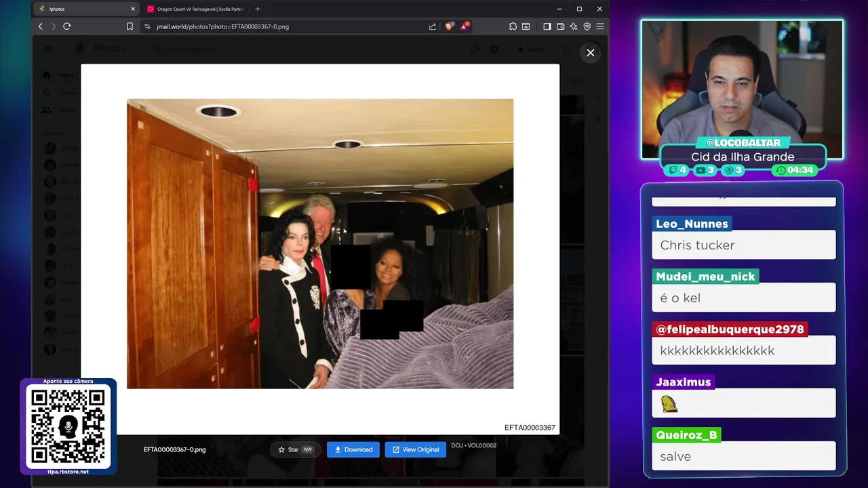This screenshot has width=868, height=488.
Task: Open site settings icon in the address bar
Action: (x=147, y=26)
